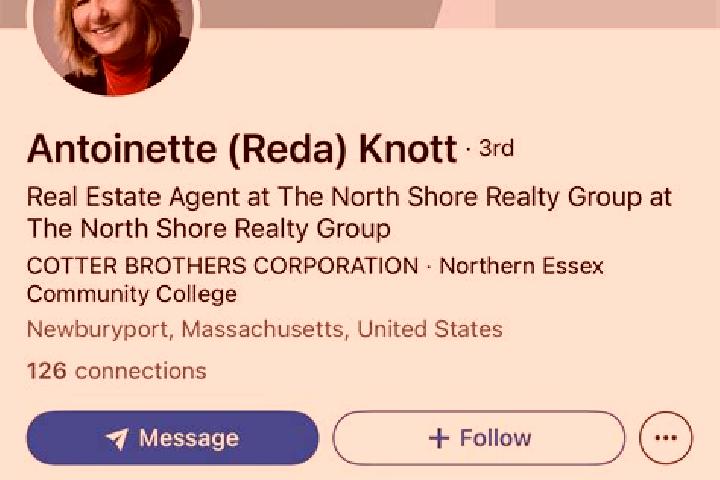
Task: Click the Message button
Action: point(172,438)
